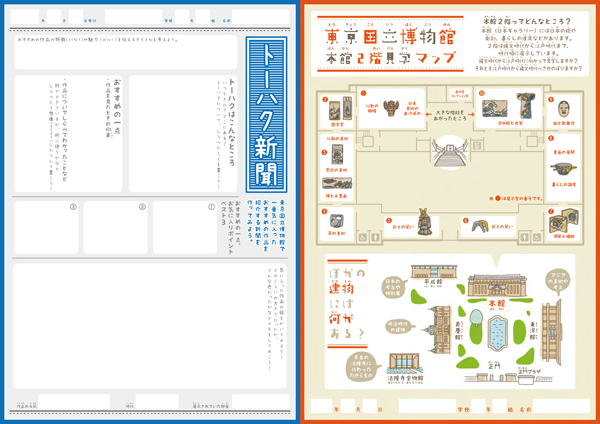This screenshot has height=424, width=600.
Task: Select the Noh mask illustration in room 9
Action: coord(563,109)
